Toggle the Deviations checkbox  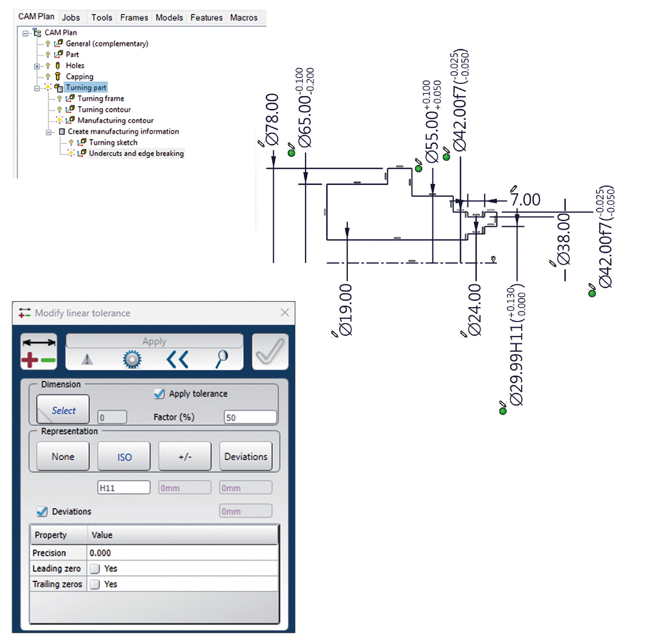[x=42, y=512]
